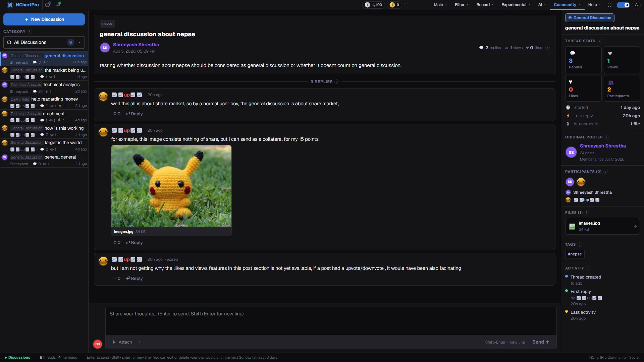The height and width of the screenshot is (362, 644).
Task: Click the #nepse tag
Action: (575, 254)
